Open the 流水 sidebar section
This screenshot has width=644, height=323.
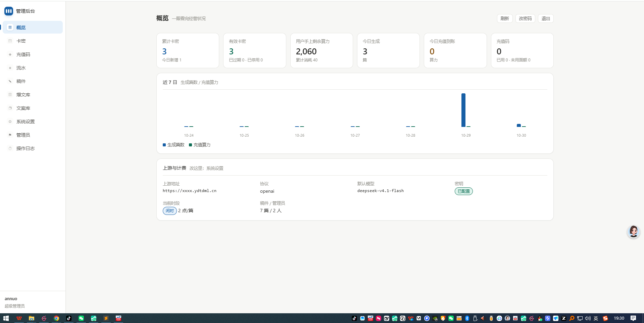[x=33, y=68]
